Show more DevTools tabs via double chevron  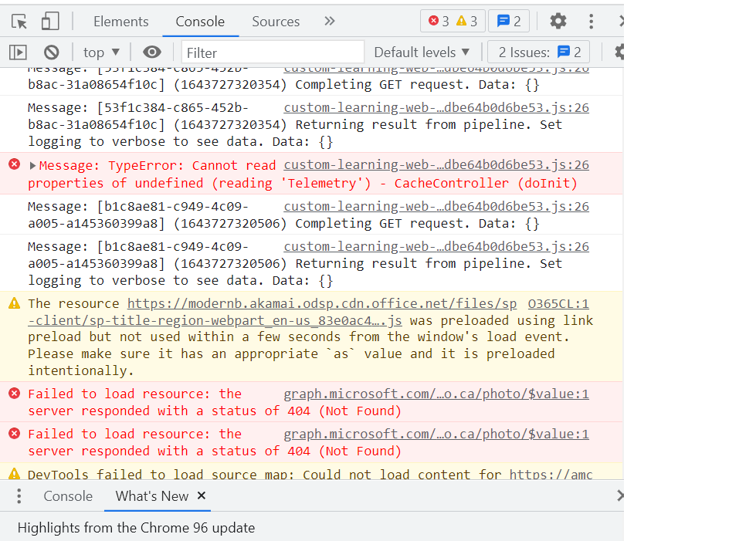point(329,21)
